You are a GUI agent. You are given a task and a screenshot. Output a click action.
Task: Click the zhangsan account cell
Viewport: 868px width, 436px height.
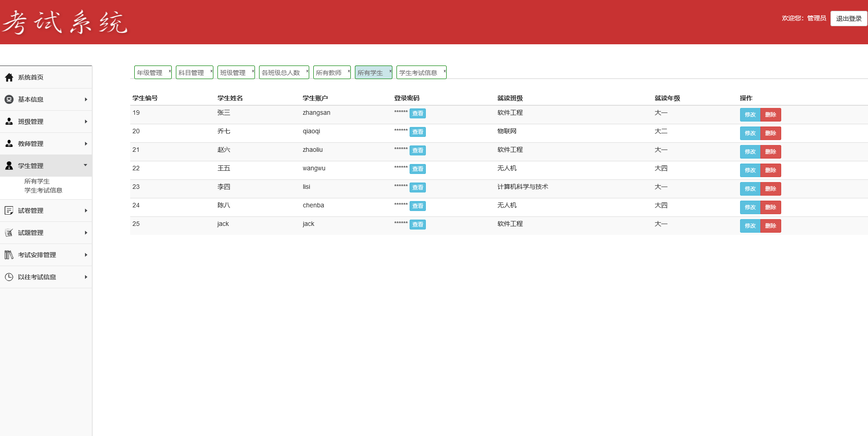click(316, 113)
